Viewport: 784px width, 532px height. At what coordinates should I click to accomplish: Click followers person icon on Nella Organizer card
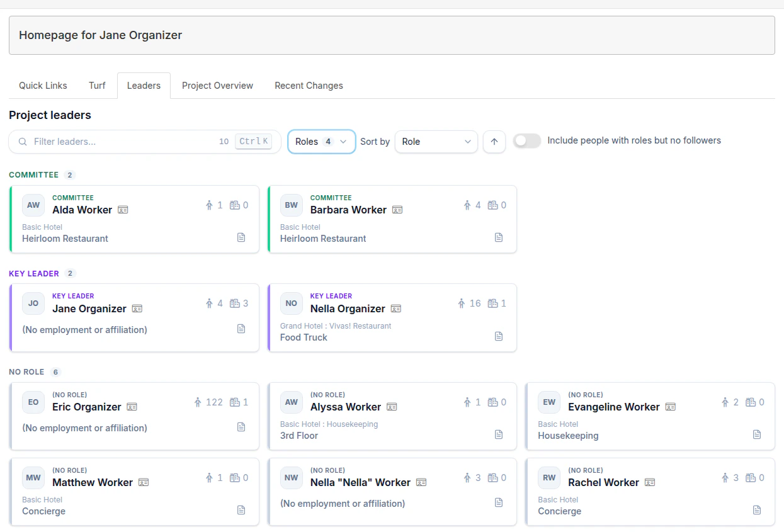pyautogui.click(x=462, y=303)
